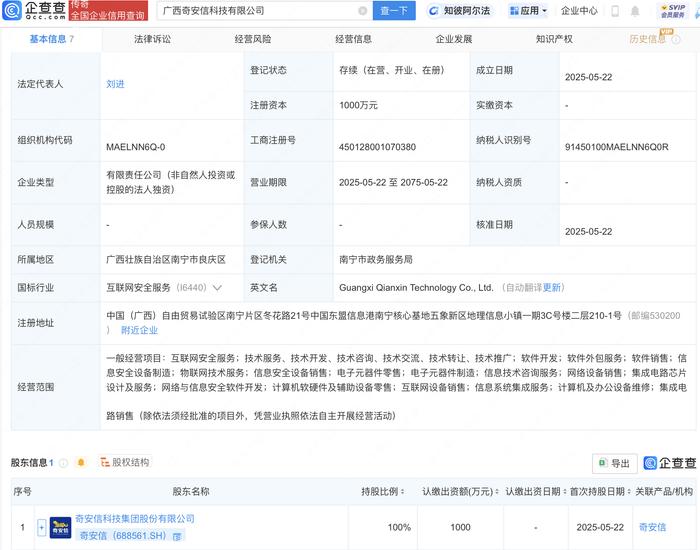Switch to the 法律诉讼 tab
Screen dimensions: 700x550
pos(152,39)
